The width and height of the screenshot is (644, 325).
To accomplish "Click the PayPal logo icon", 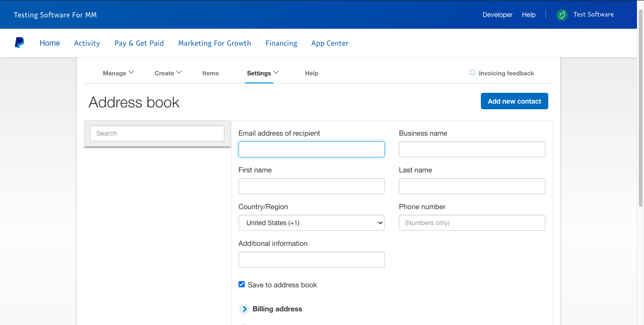I will coord(19,43).
